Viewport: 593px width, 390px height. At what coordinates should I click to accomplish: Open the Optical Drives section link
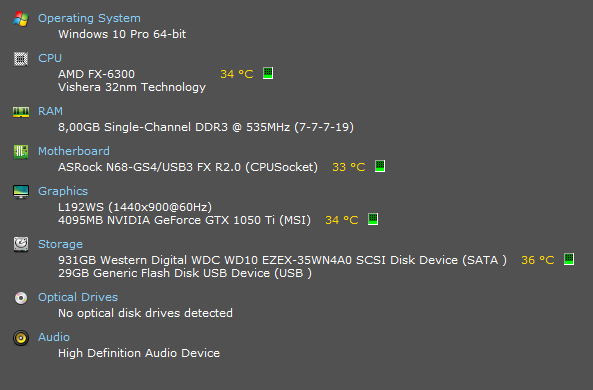(78, 297)
